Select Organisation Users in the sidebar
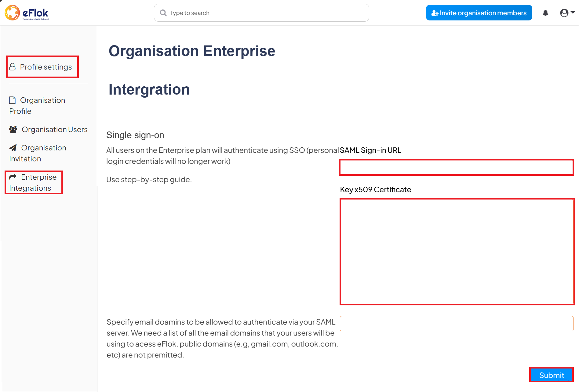579x392 pixels. tap(54, 129)
